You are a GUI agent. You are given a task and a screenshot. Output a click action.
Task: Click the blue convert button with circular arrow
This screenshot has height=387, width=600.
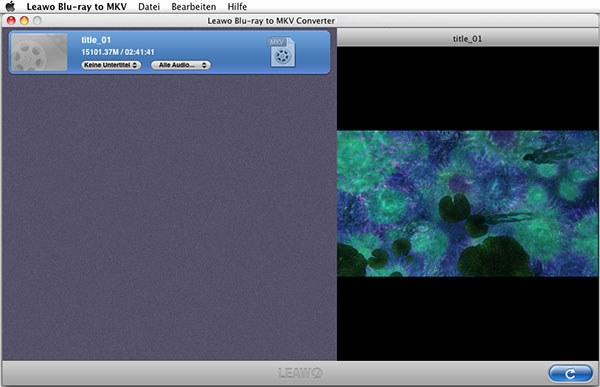click(x=570, y=373)
